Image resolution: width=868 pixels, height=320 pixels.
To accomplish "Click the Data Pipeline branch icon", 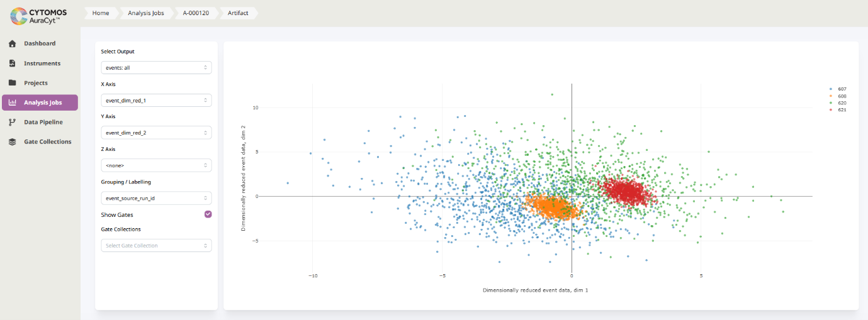I will click(12, 122).
